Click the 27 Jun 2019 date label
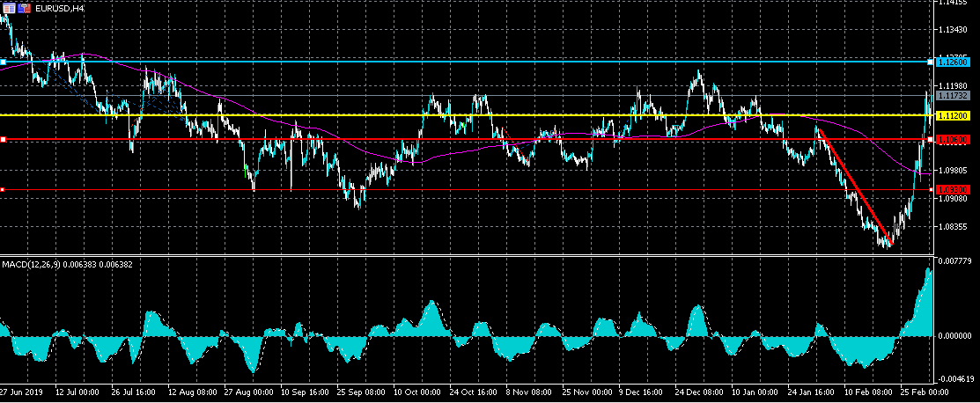980x403 pixels. pyautogui.click(x=22, y=391)
